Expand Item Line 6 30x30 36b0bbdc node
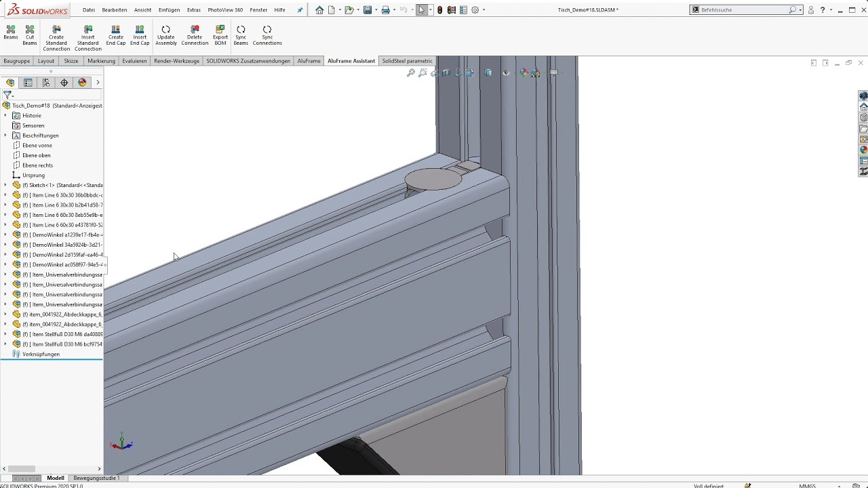868x488 pixels. (x=5, y=195)
